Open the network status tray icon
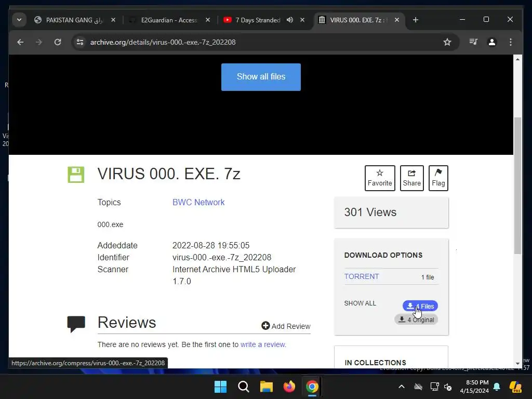This screenshot has width=532, height=399. [435, 387]
